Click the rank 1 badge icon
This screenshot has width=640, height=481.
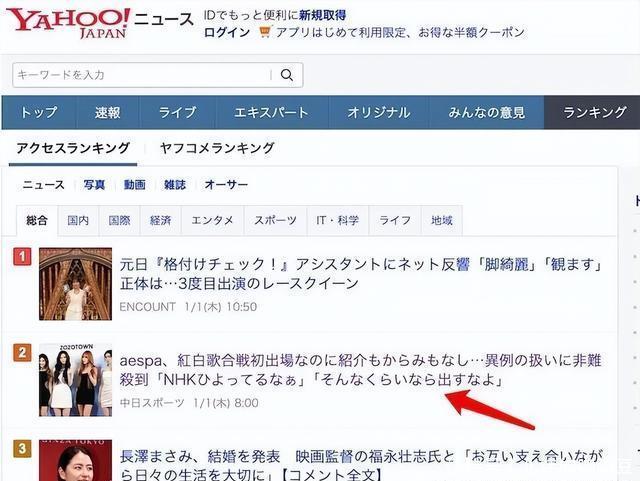click(22, 257)
